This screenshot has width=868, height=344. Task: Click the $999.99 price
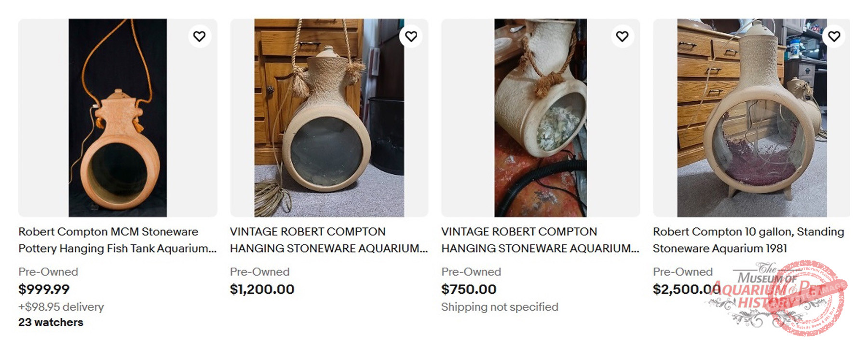point(44,289)
